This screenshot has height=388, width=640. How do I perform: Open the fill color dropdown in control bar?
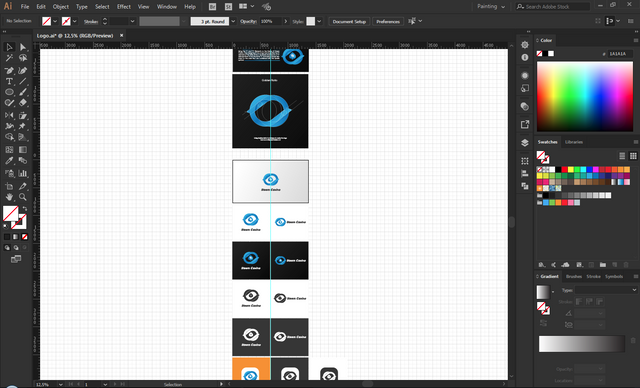[x=55, y=21]
